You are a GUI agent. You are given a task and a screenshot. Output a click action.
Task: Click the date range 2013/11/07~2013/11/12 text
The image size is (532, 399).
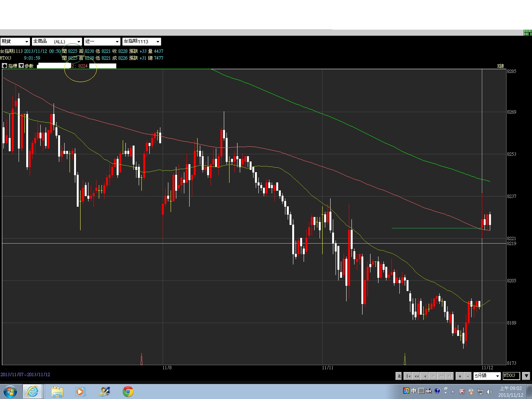click(x=25, y=374)
